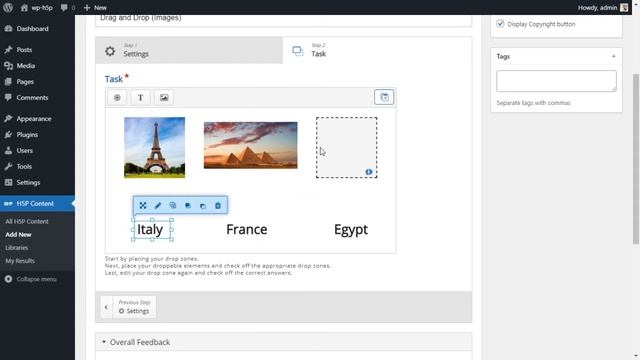
Task: Copy the Italy element with the copy icon
Action: coord(173,206)
